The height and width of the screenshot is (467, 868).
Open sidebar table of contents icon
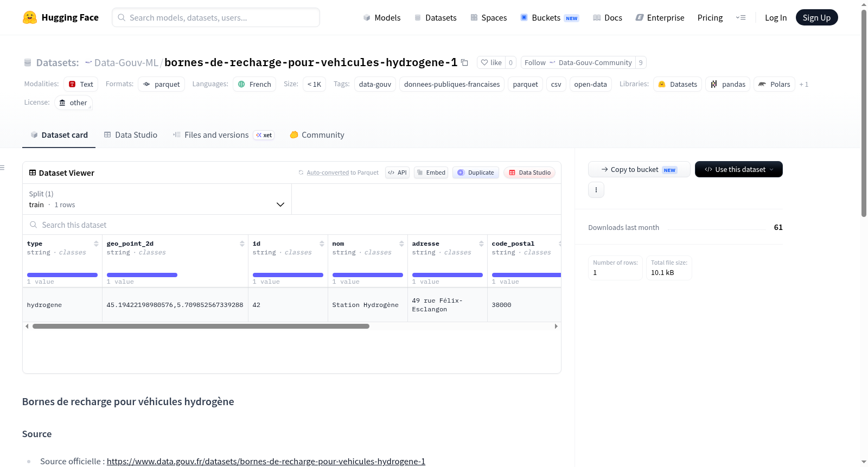(x=3, y=168)
